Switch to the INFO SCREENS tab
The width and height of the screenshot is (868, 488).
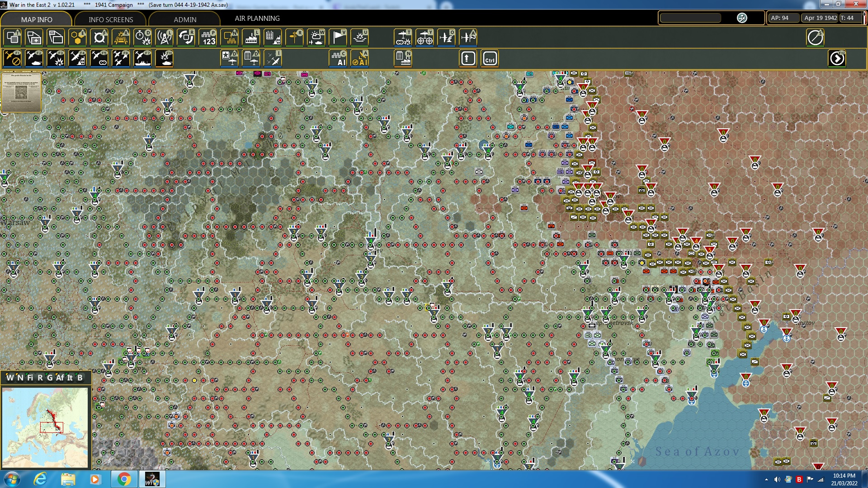pyautogui.click(x=111, y=19)
